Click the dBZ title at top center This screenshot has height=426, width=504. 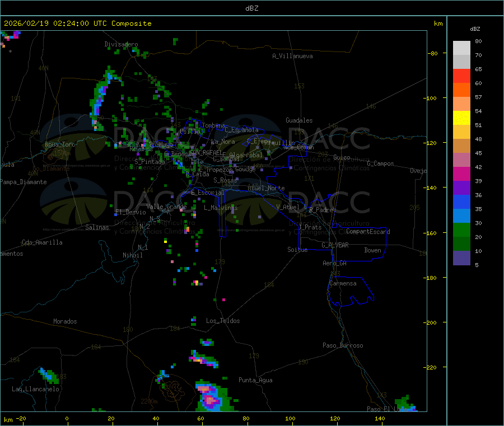(251, 8)
